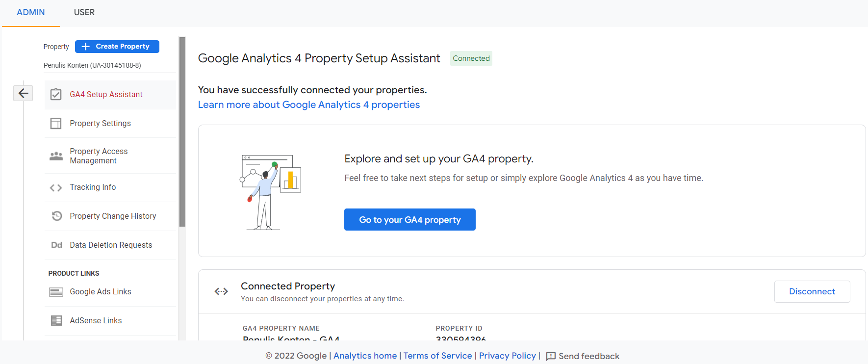Open the Privacy Policy footer link
The width and height of the screenshot is (868, 364).
[x=508, y=356]
